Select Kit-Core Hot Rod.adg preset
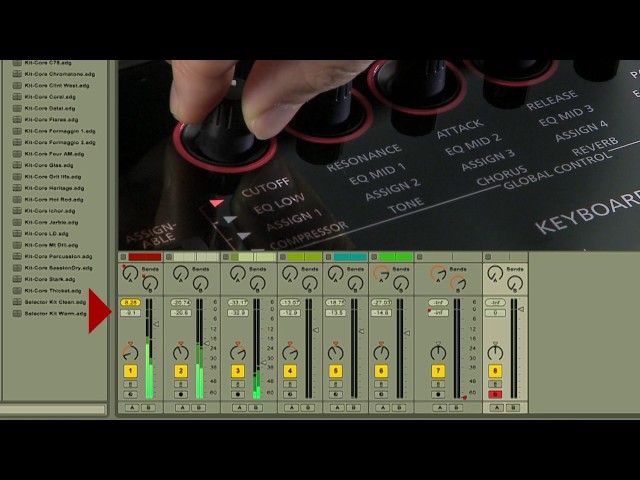 (54, 200)
